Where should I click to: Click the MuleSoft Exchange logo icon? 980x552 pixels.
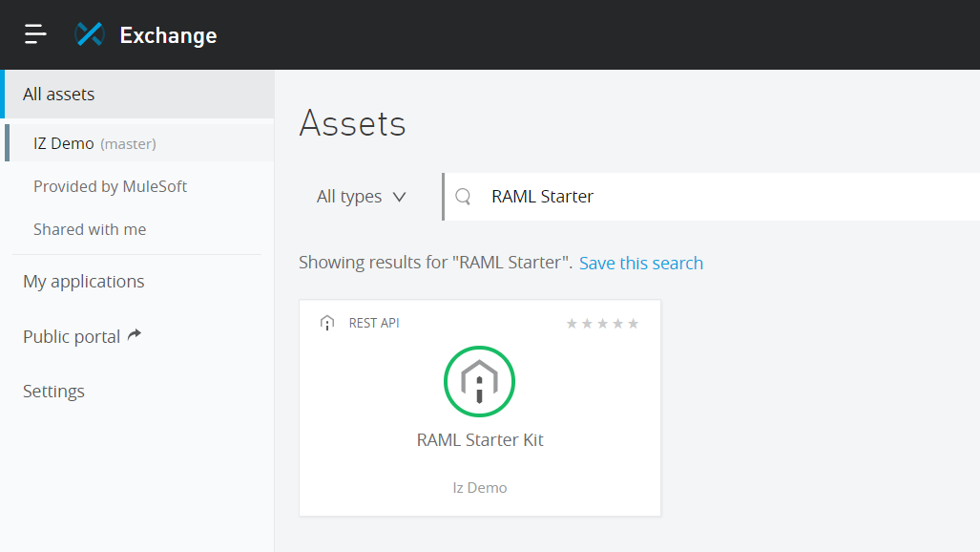coord(89,34)
